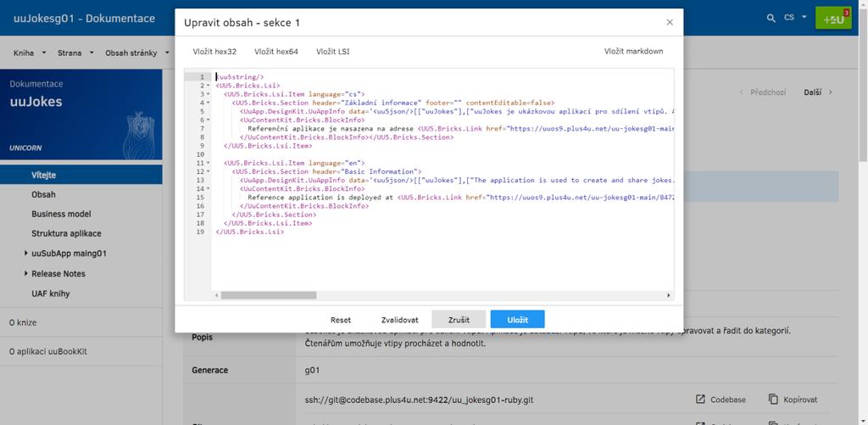Expand the Release Notes tree node
Viewport: 868px width, 425px height.
[26, 273]
